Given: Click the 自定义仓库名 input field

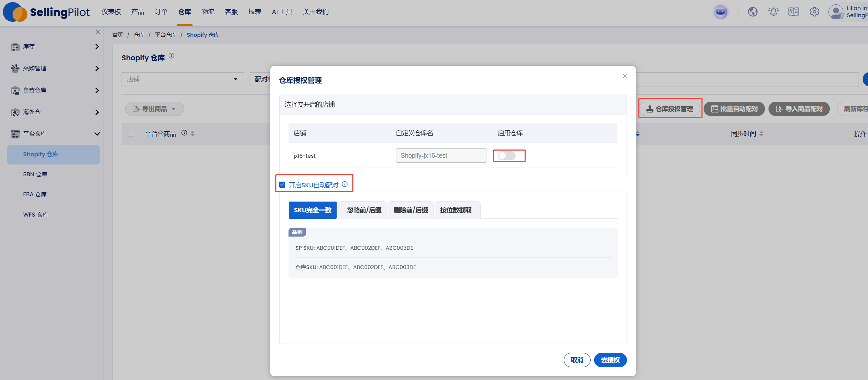Looking at the screenshot, I should point(441,156).
